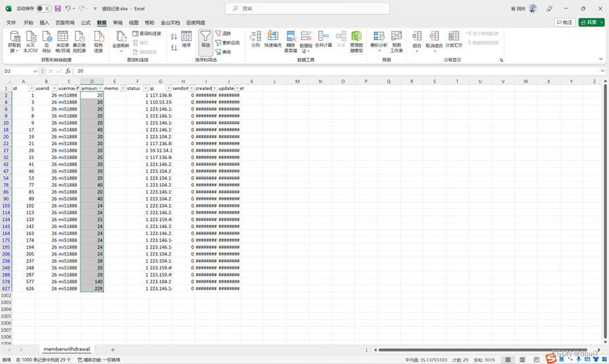Import data From Web (自网站)

46,42
